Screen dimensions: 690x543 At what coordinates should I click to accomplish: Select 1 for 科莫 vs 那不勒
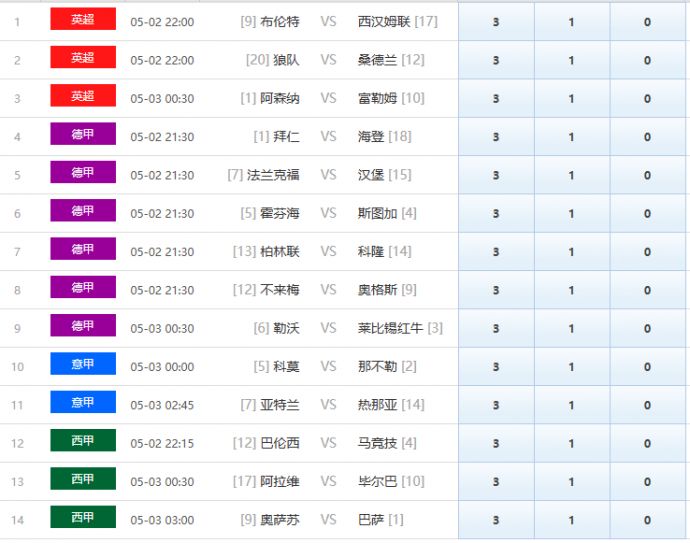572,366
